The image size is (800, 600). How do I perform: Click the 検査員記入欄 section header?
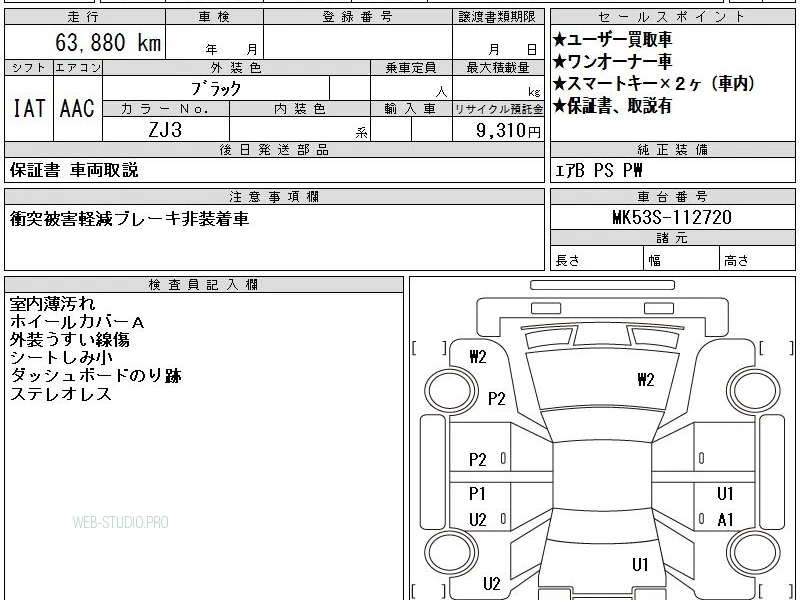click(204, 285)
